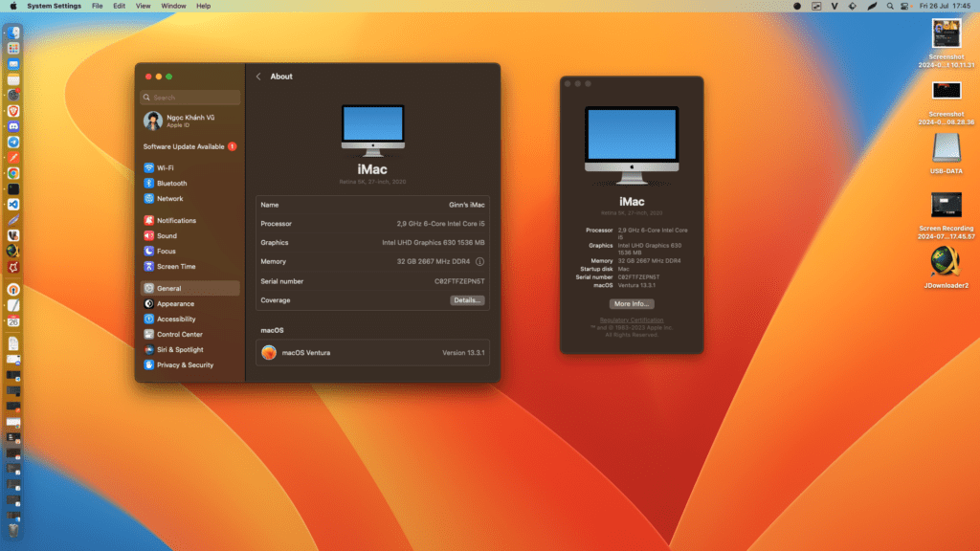Open Software Update Available notice
Screen dimensions: 980x551
tap(190, 146)
